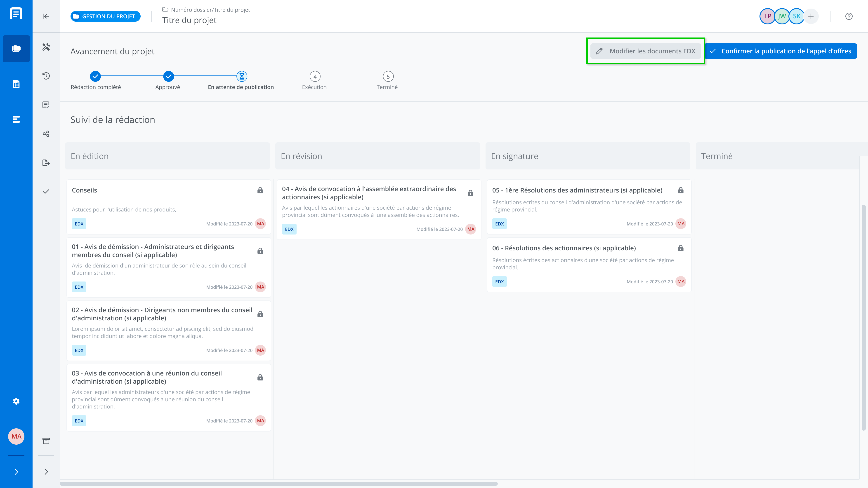The height and width of the screenshot is (488, 868).
Task: Open the history clock icon
Action: click(46, 76)
